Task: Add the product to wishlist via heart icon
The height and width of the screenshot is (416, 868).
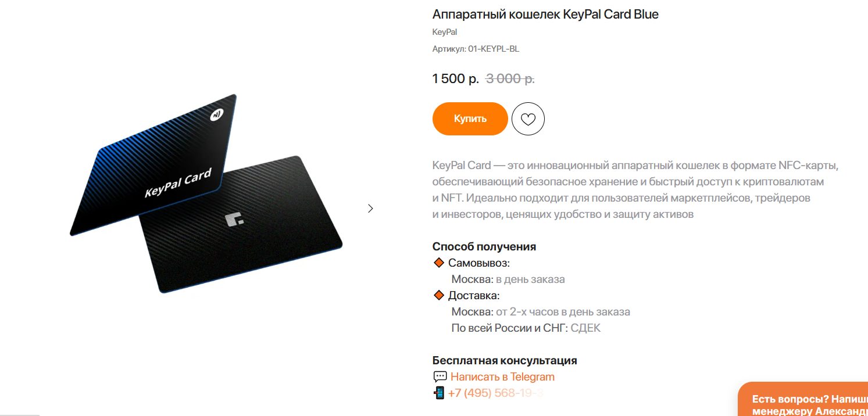Action: [528, 119]
